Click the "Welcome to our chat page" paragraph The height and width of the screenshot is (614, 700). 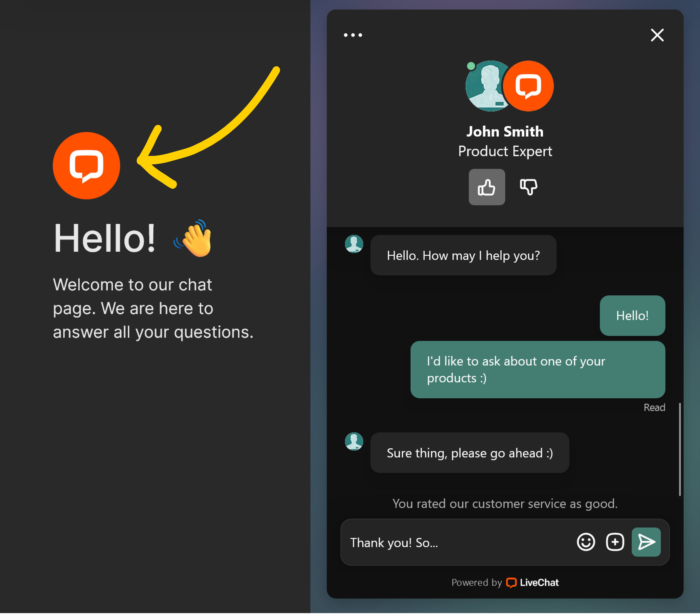(153, 308)
